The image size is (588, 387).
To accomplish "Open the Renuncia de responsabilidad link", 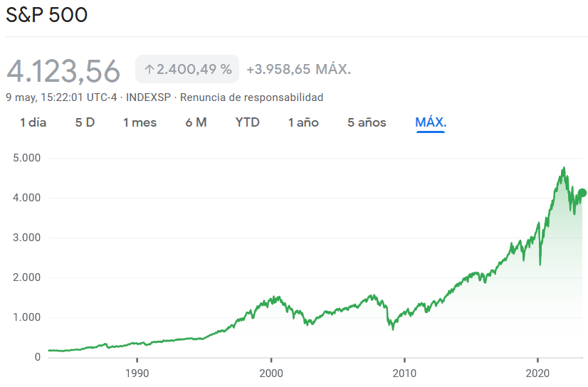I will (251, 97).
